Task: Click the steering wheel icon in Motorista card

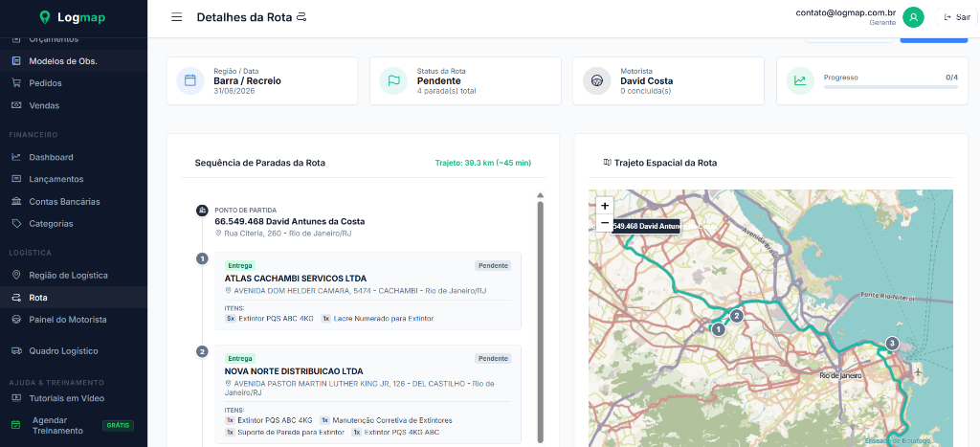Action: (596, 80)
